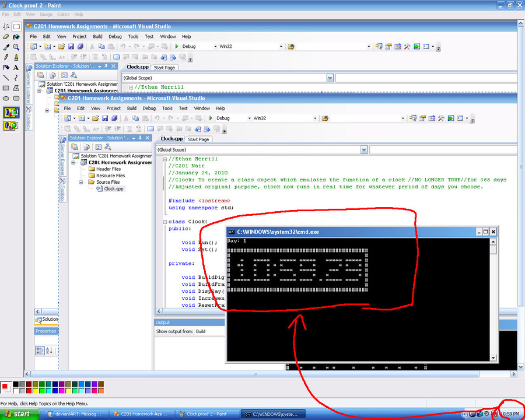Open Debug menu in front Visual Studio window

pos(149,108)
